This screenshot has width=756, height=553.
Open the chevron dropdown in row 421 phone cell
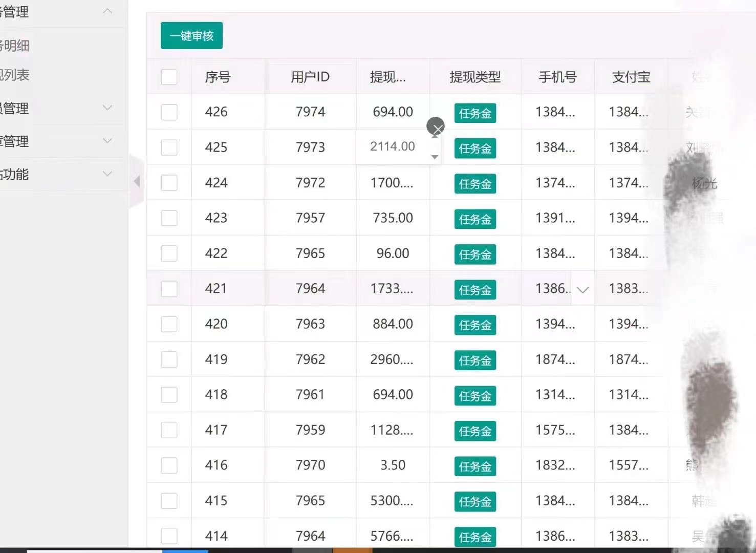(x=582, y=290)
